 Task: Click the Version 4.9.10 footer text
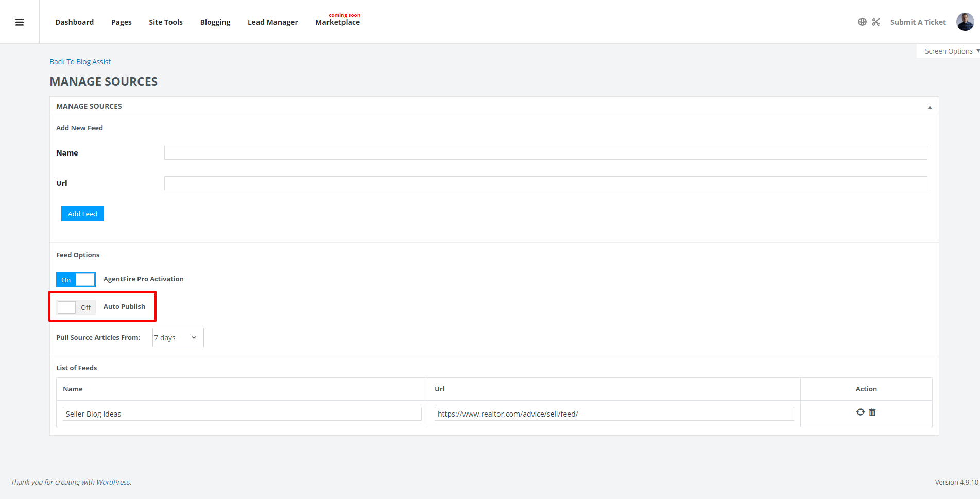click(x=957, y=483)
